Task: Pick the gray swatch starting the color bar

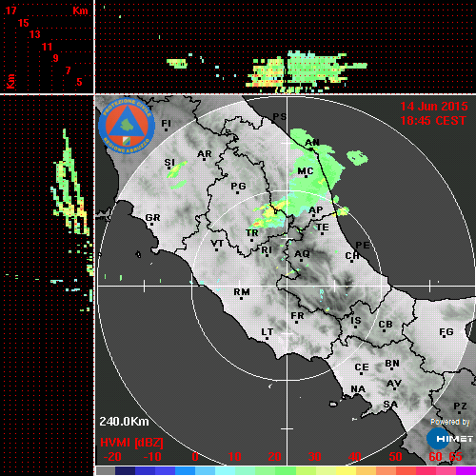Action: click(x=106, y=471)
